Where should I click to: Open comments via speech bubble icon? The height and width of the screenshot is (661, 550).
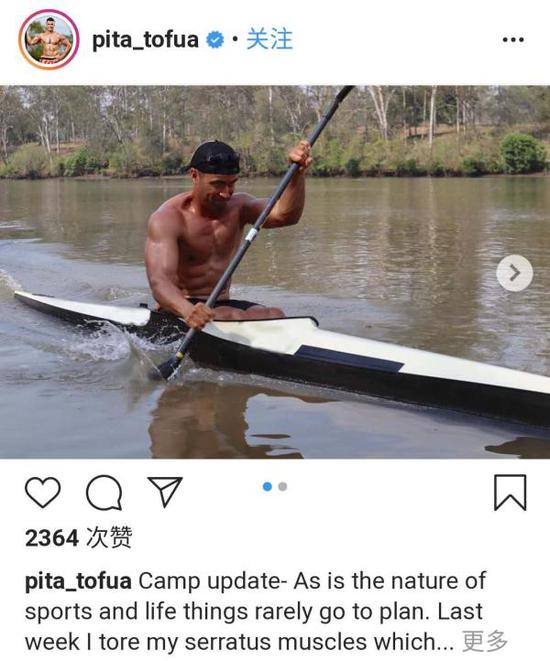[104, 492]
